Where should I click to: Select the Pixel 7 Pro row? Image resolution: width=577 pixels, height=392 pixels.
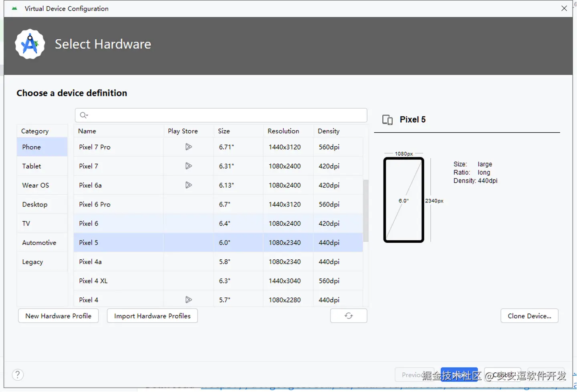(218, 147)
